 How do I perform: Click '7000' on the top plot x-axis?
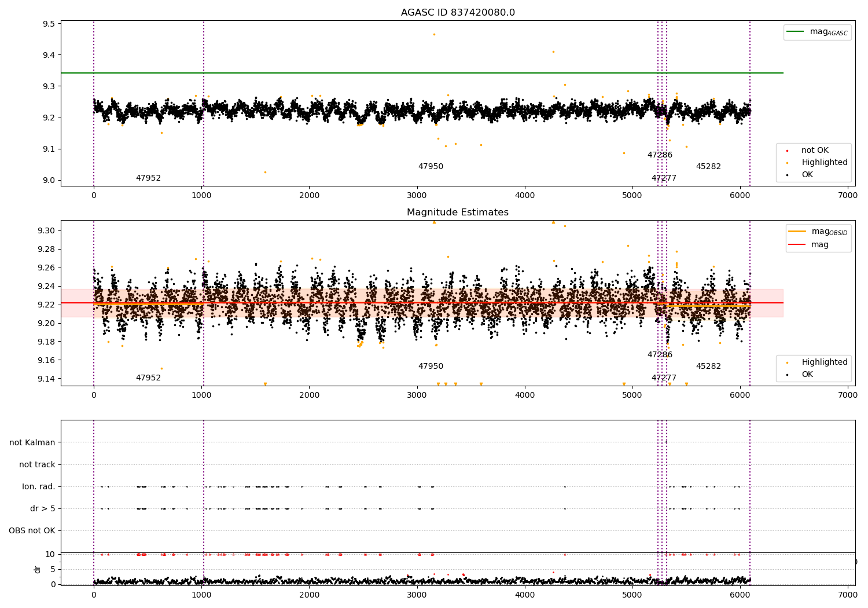coord(848,196)
